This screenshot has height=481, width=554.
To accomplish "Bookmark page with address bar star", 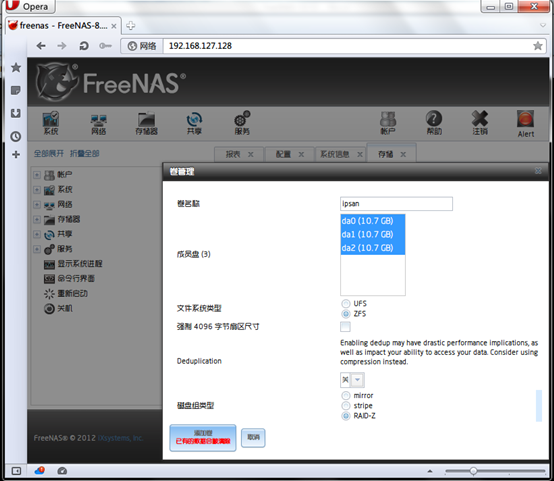I will pyautogui.click(x=538, y=46).
